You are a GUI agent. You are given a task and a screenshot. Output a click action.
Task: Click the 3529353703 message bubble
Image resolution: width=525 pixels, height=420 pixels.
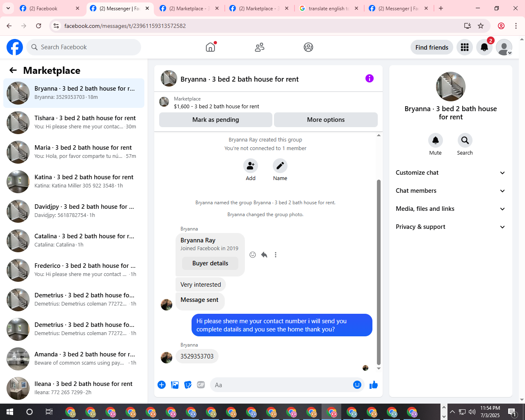(197, 356)
